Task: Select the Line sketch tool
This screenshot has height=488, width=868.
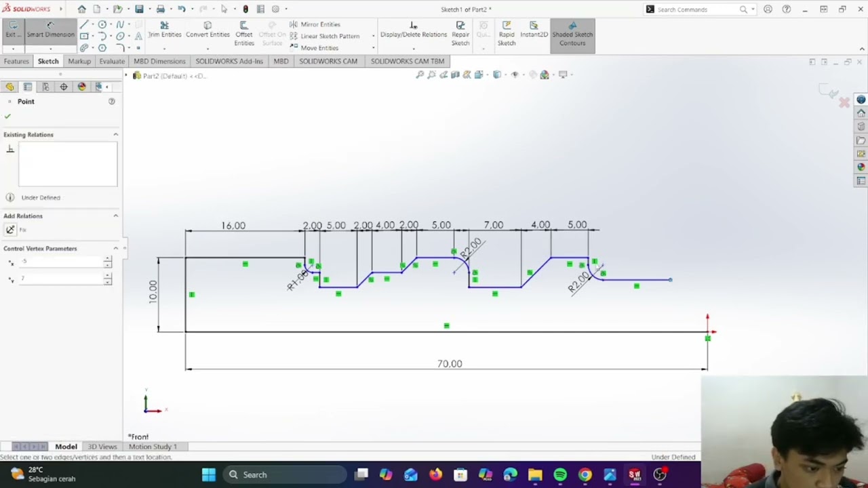Action: tap(84, 24)
